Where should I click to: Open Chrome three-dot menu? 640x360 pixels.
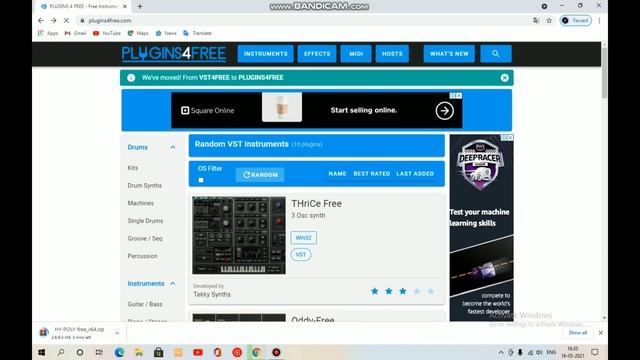tap(599, 20)
